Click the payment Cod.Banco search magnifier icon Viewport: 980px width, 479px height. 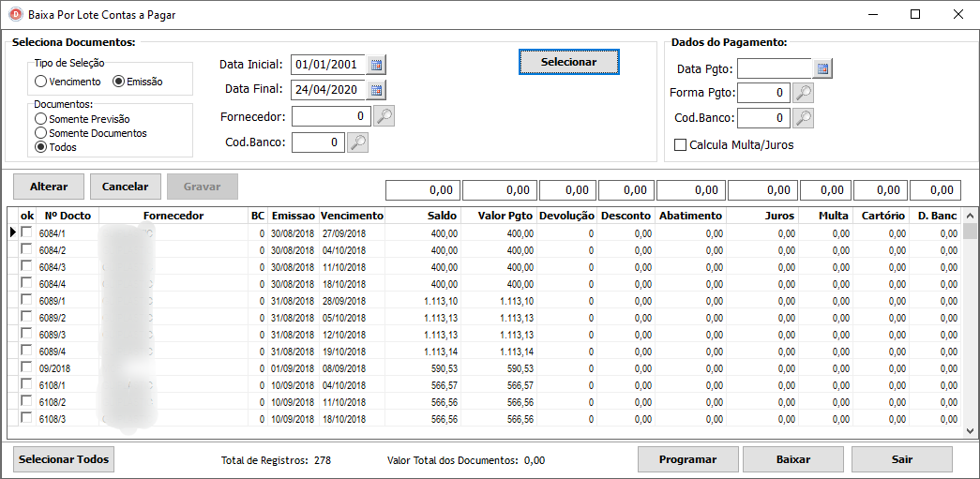pos(804,118)
